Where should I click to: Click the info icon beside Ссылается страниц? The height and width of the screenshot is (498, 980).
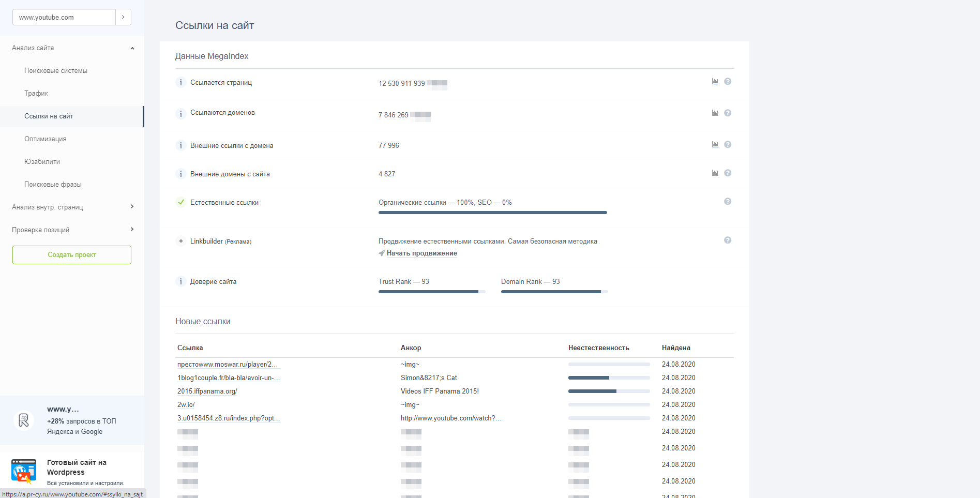point(180,83)
